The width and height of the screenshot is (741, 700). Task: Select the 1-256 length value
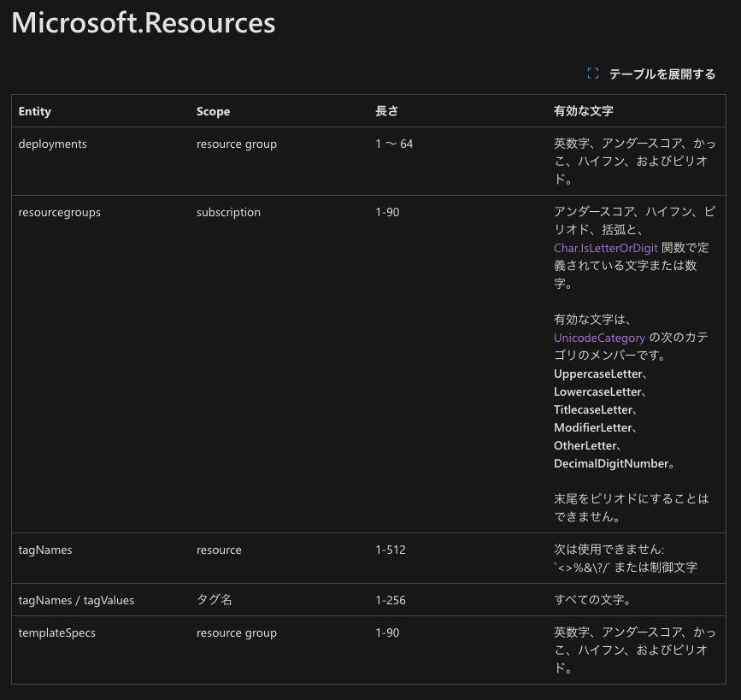point(391,600)
